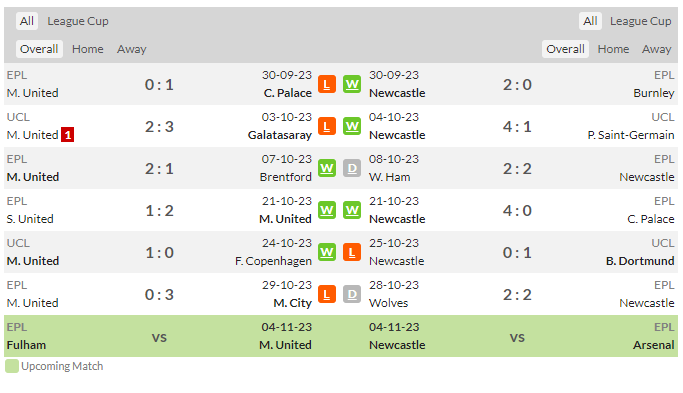Select the right panel All competitions tab

[590, 21]
